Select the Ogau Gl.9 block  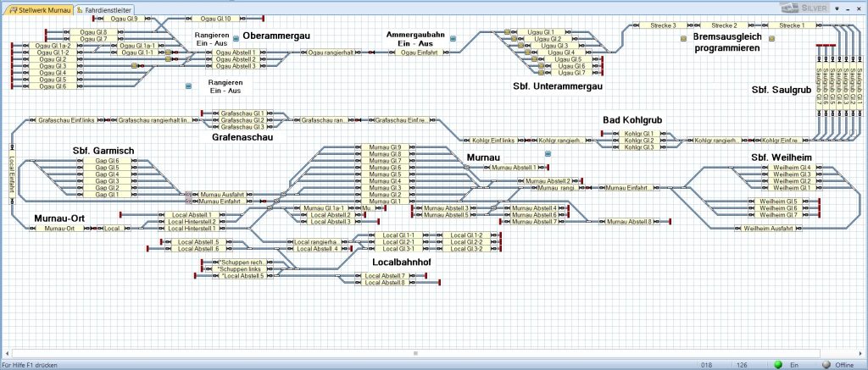(124, 19)
